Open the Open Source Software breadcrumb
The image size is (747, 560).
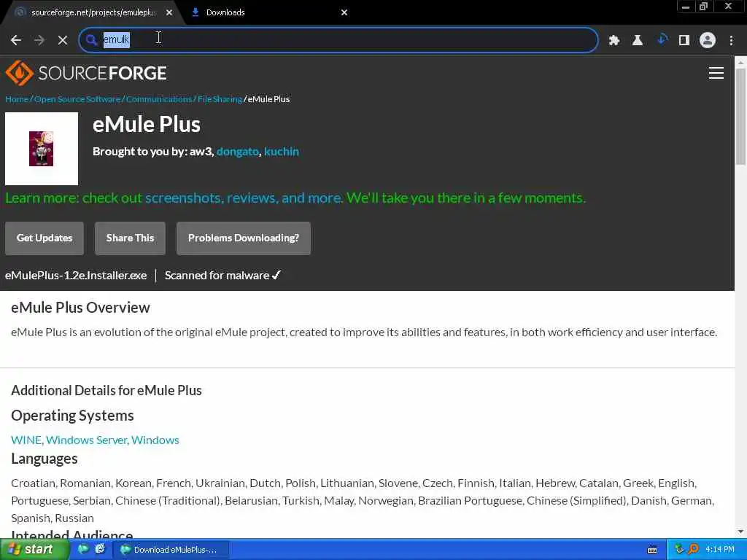pos(77,99)
